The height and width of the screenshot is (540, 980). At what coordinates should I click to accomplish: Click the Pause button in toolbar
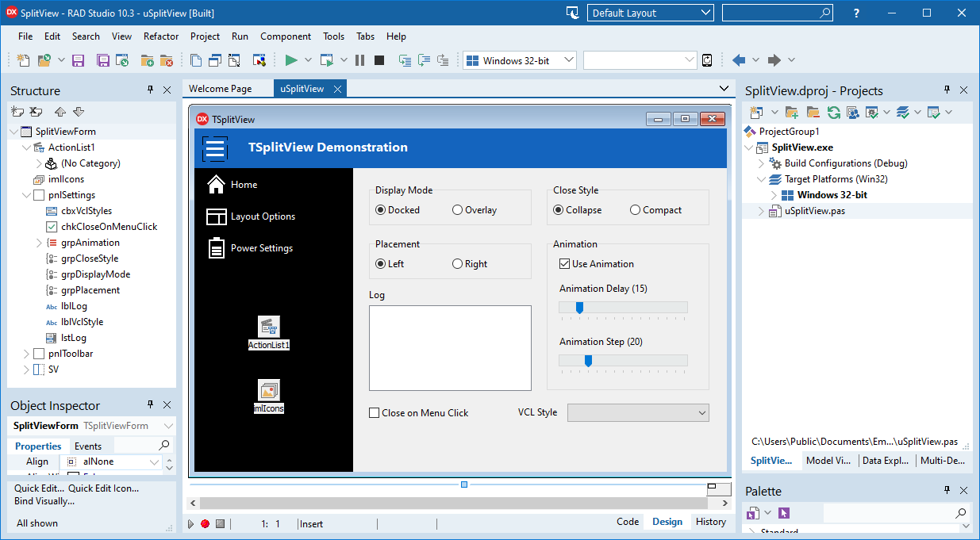click(359, 60)
